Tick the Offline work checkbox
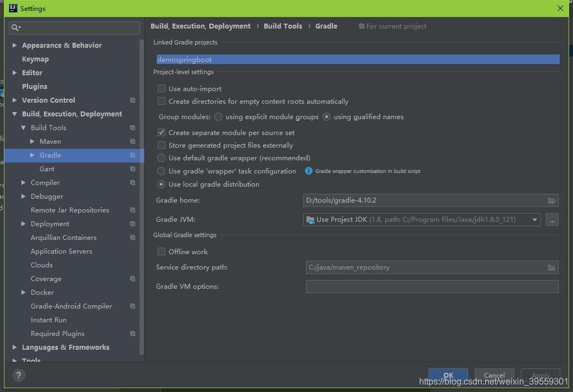The width and height of the screenshot is (573, 392). coord(162,251)
